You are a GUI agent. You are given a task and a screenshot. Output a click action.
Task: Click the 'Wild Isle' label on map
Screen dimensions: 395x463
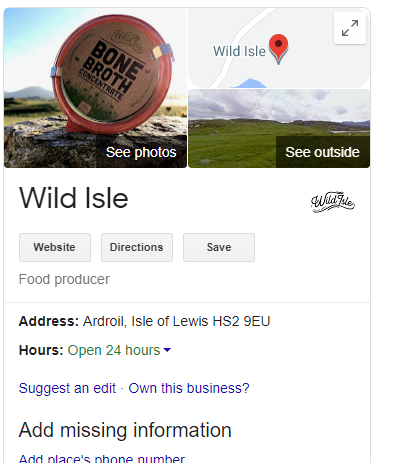(239, 51)
